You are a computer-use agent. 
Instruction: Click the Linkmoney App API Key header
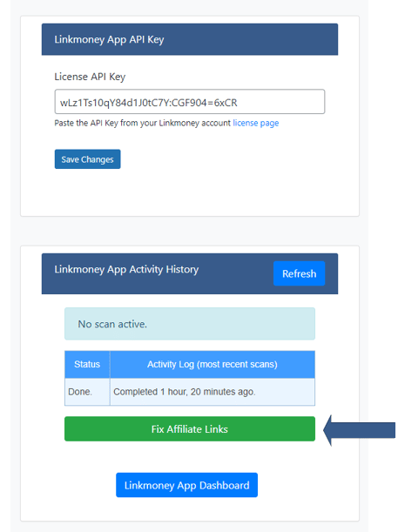(190, 39)
